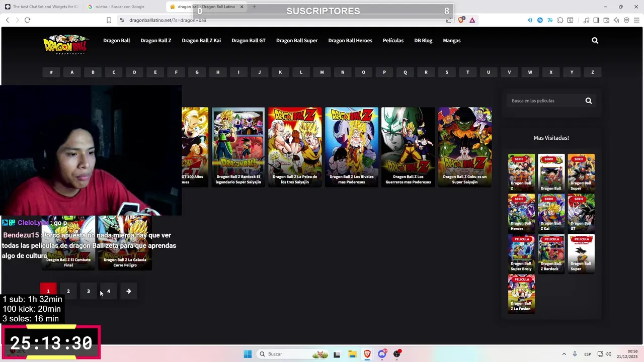Open Dragon Ball GT in Mas Visitadas

[x=581, y=213]
